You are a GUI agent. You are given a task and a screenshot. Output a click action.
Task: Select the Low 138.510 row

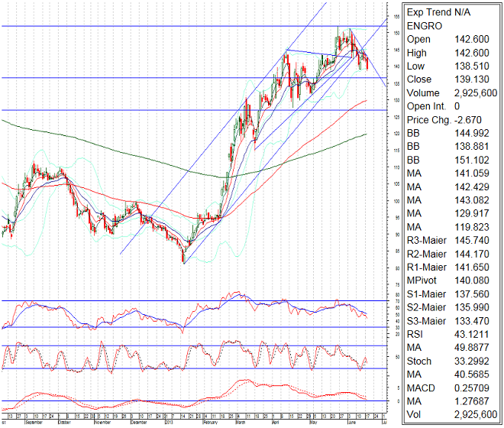(451, 65)
